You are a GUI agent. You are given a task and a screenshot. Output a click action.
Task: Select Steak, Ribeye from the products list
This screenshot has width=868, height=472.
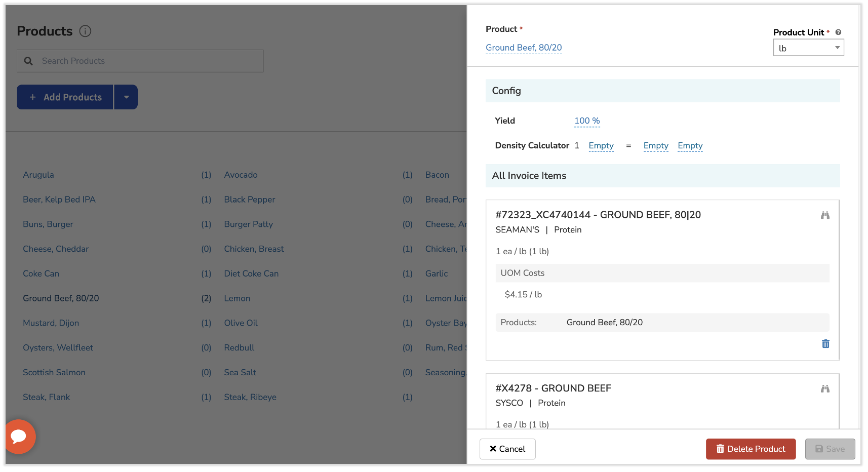pyautogui.click(x=250, y=397)
